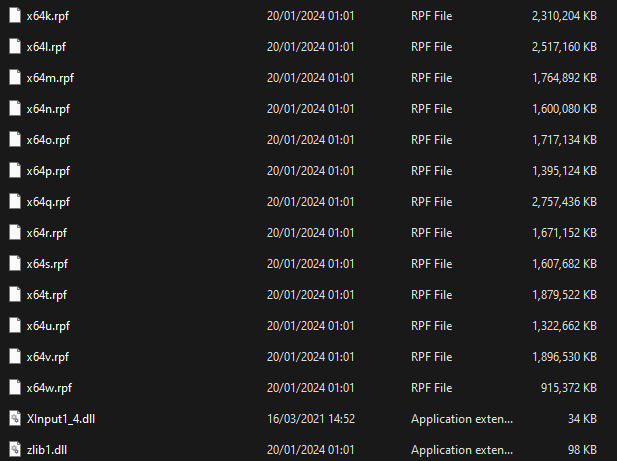This screenshot has width=617, height=461.
Task: Click the zlib1.dll file icon
Action: click(15, 450)
